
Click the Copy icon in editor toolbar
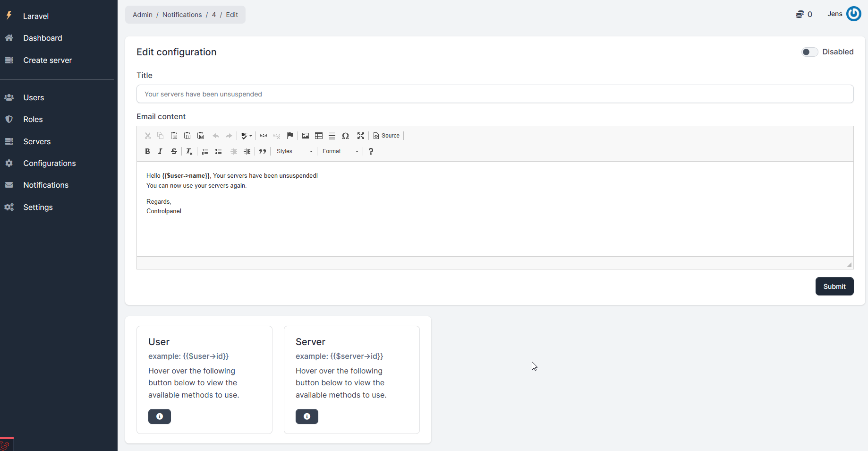(161, 136)
